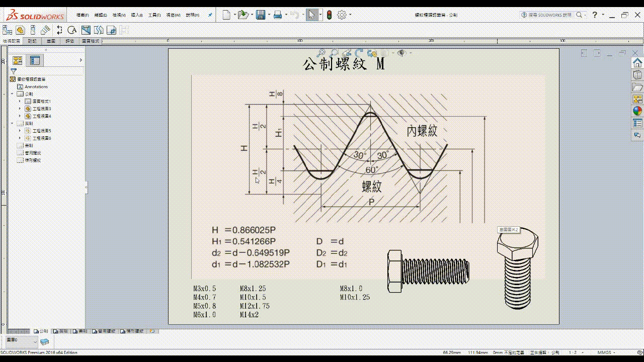Click the Print icon
The height and width of the screenshot is (362, 644).
point(277,15)
